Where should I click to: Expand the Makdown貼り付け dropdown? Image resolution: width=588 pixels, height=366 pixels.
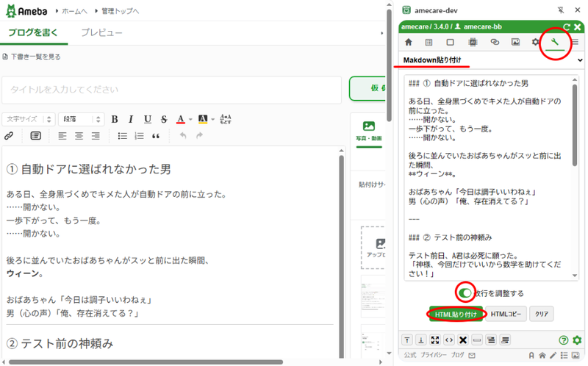[492, 60]
